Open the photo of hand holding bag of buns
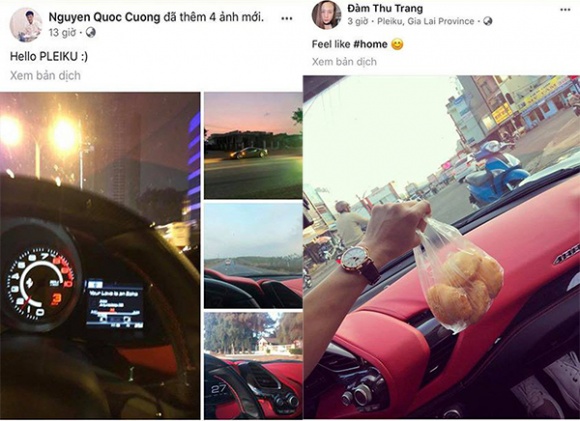The width and height of the screenshot is (580, 421). 441,247
